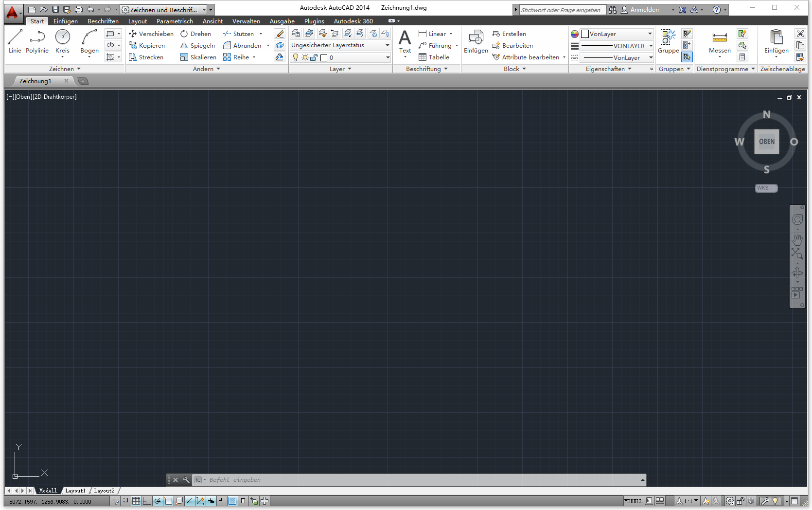Click the Abrunden fillet tool
The image size is (812, 510).
pyautogui.click(x=242, y=45)
